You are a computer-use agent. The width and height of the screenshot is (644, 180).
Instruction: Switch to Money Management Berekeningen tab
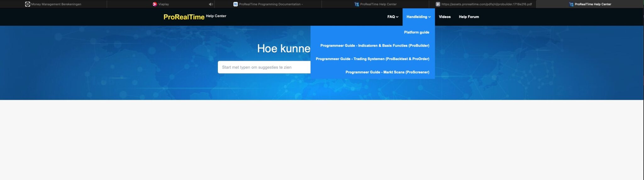pos(53,4)
